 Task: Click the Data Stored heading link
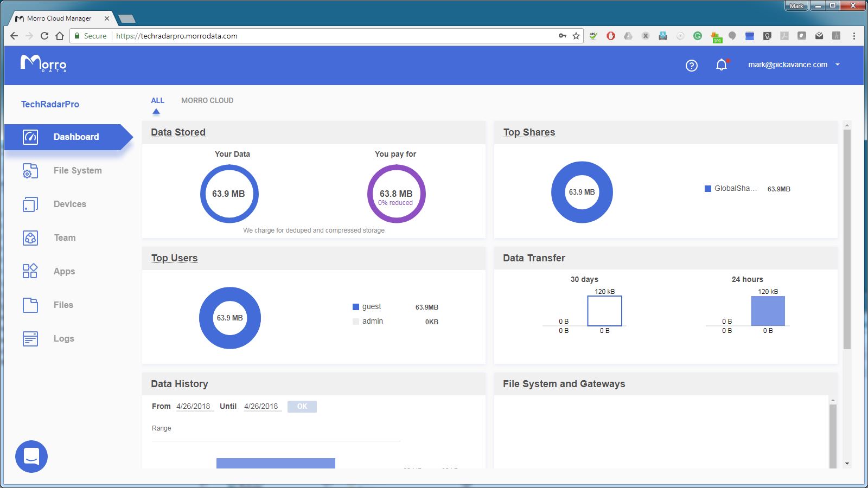click(178, 132)
